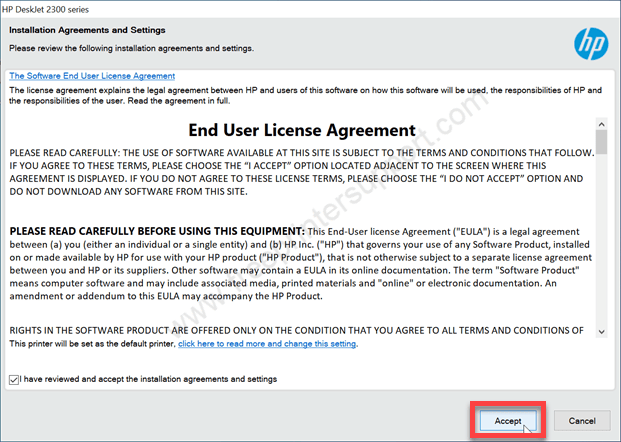Uncheck the reviewed and accept agreements checkbox
The width and height of the screenshot is (621, 442).
click(14, 379)
